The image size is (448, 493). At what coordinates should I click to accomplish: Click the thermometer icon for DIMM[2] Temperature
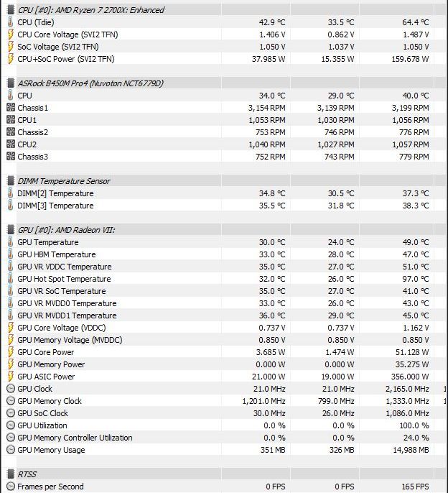10,193
